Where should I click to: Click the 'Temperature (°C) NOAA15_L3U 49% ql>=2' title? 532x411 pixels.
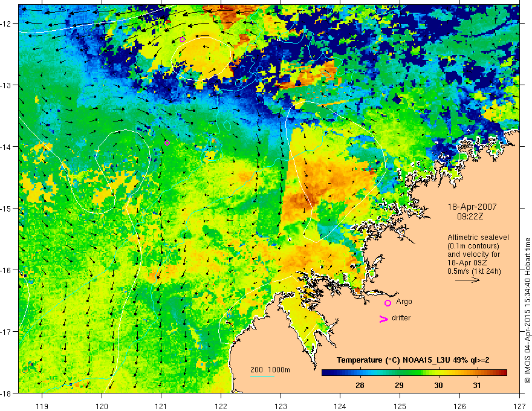[413, 360]
